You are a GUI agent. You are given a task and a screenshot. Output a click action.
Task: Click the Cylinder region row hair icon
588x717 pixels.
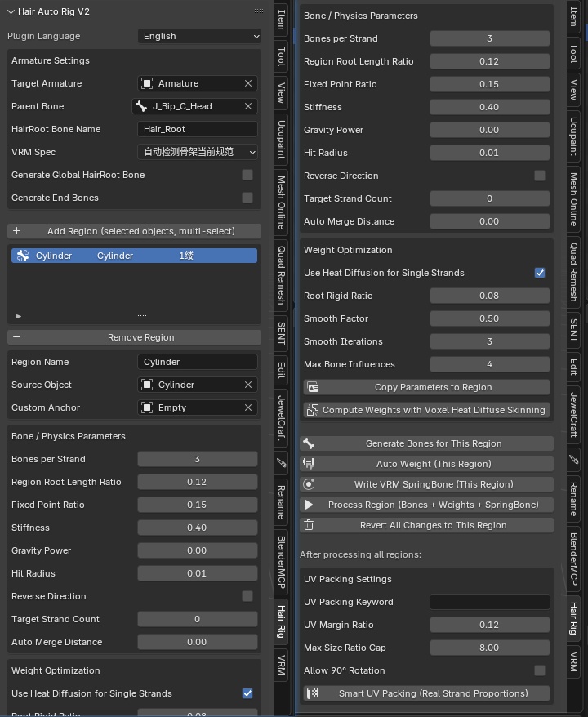(x=23, y=256)
